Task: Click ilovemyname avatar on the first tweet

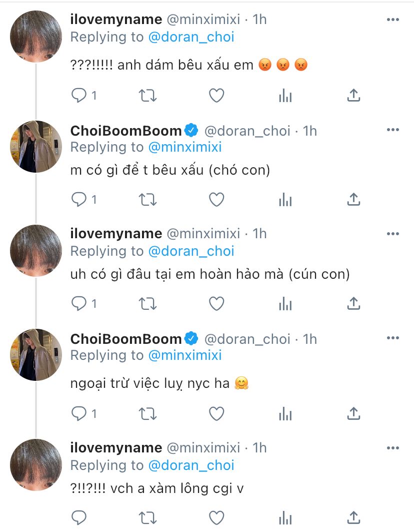Action: point(36,37)
